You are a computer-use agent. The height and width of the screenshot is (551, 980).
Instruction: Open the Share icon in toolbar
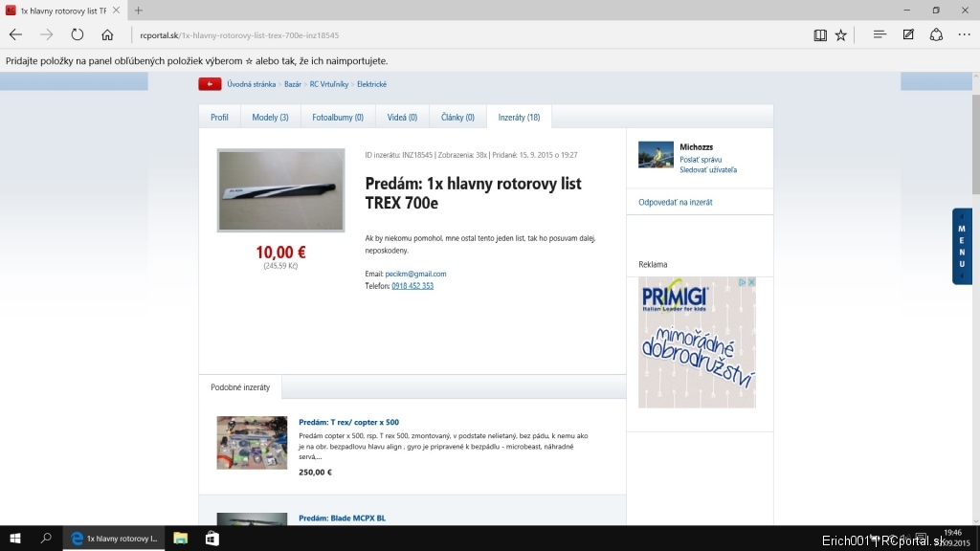[x=936, y=35]
